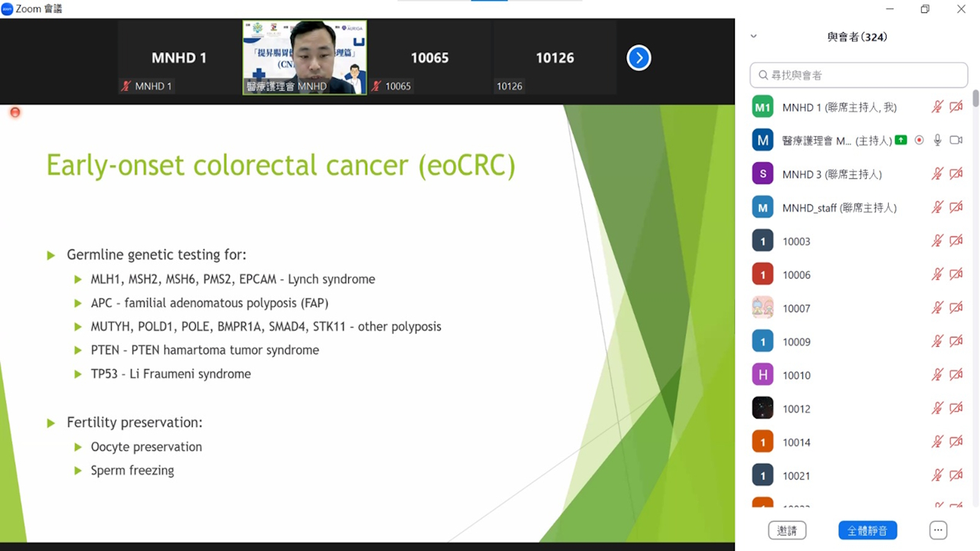Select MNHD 1 avatar in participant list
This screenshot has height=551, width=980.
[763, 107]
